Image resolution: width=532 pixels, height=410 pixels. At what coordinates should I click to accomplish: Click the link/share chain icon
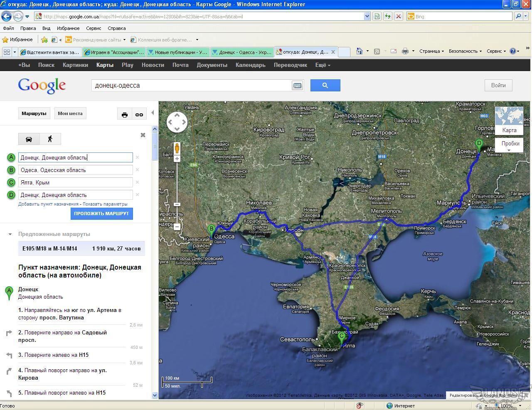point(139,115)
